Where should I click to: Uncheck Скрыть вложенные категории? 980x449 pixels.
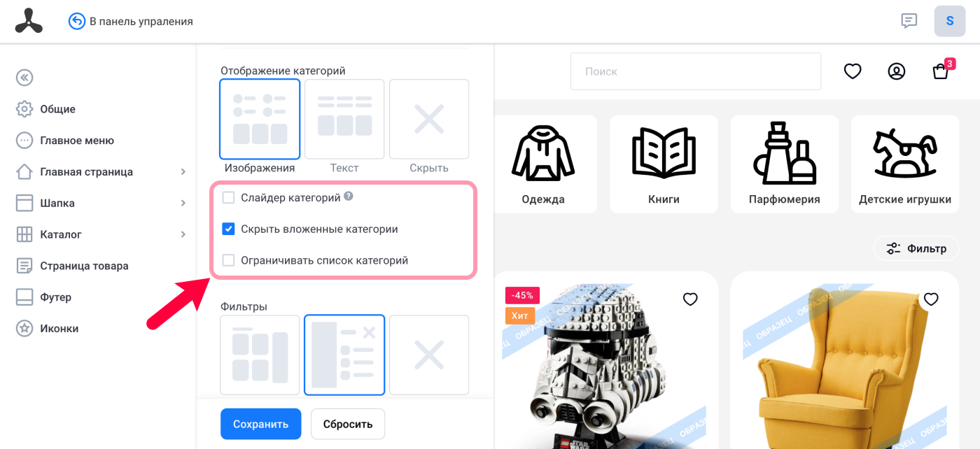[228, 229]
